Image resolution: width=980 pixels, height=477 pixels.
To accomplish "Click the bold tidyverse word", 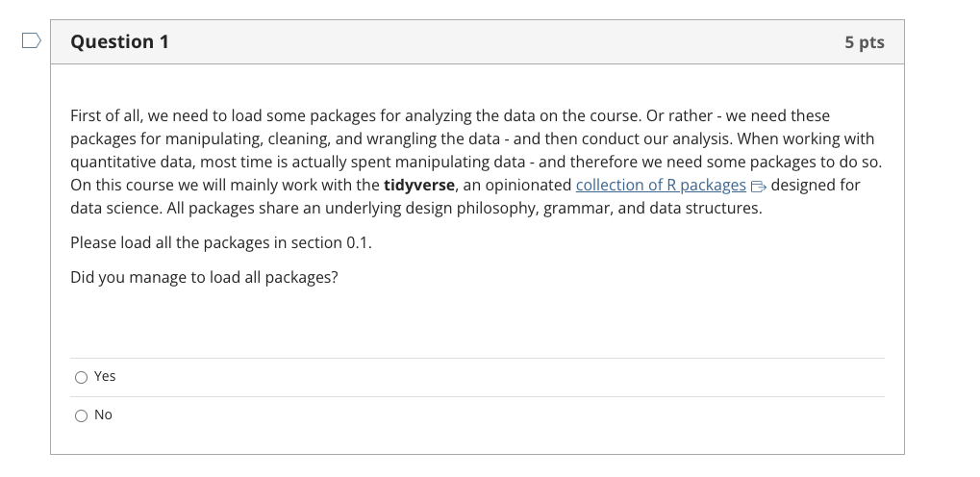I will 418,185.
